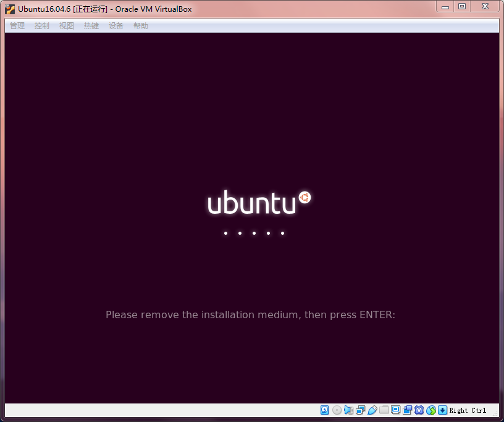This screenshot has height=422, width=504.
Task: Open the 管理 menu
Action: (x=17, y=26)
